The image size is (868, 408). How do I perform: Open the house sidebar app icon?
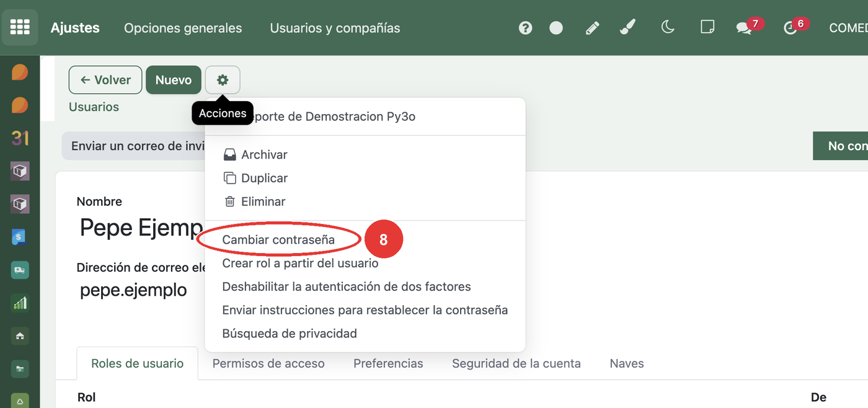click(20, 335)
